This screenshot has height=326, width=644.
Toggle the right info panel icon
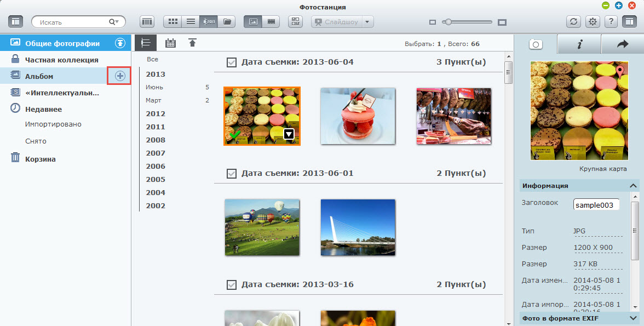[629, 22]
